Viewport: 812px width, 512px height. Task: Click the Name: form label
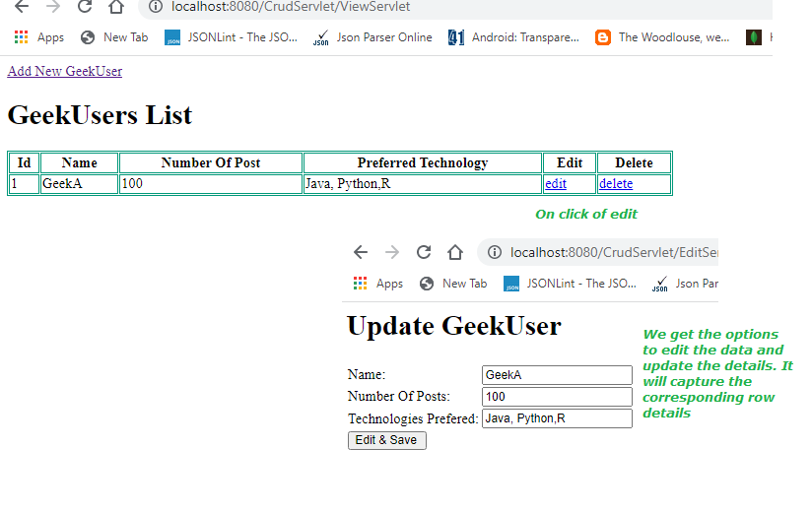pos(367,374)
